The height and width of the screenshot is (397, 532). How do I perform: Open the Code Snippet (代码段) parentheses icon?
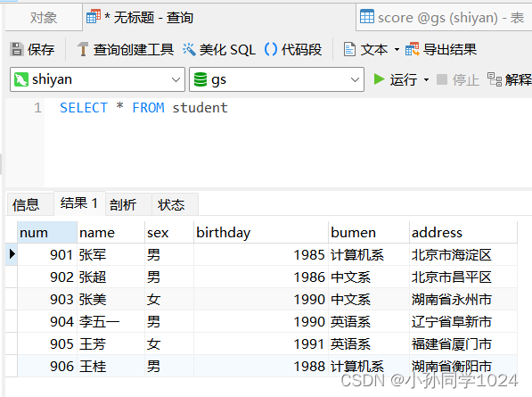[270, 49]
